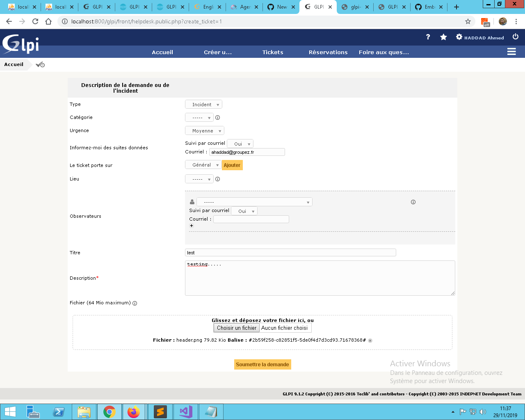Go back to previous page in browser

pos(9,21)
